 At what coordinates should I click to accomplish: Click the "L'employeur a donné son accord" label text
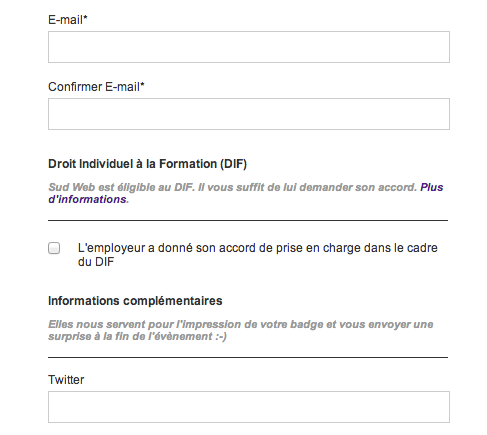[x=258, y=255]
